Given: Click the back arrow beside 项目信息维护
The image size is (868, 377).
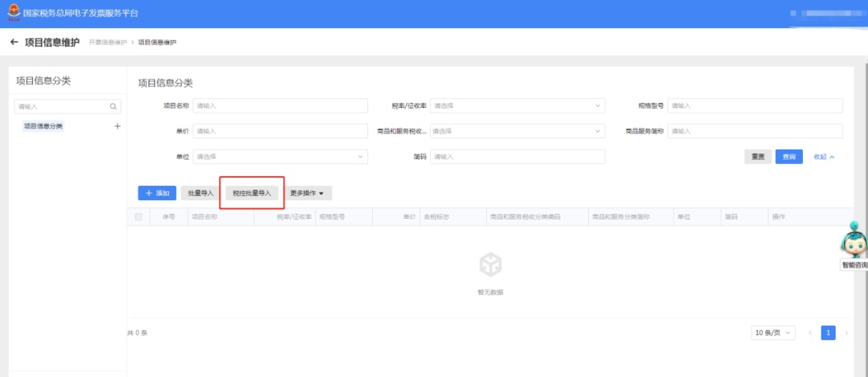Looking at the screenshot, I should (x=14, y=42).
